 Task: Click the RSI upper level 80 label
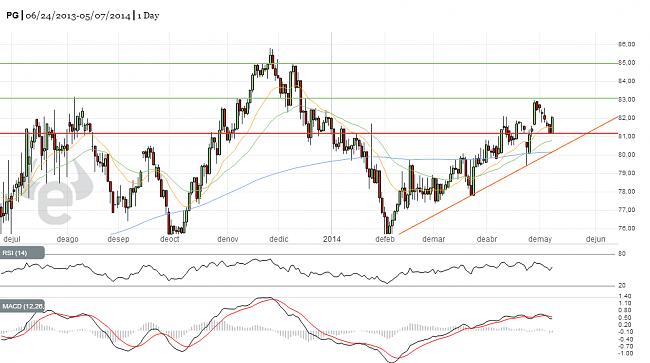point(622,254)
